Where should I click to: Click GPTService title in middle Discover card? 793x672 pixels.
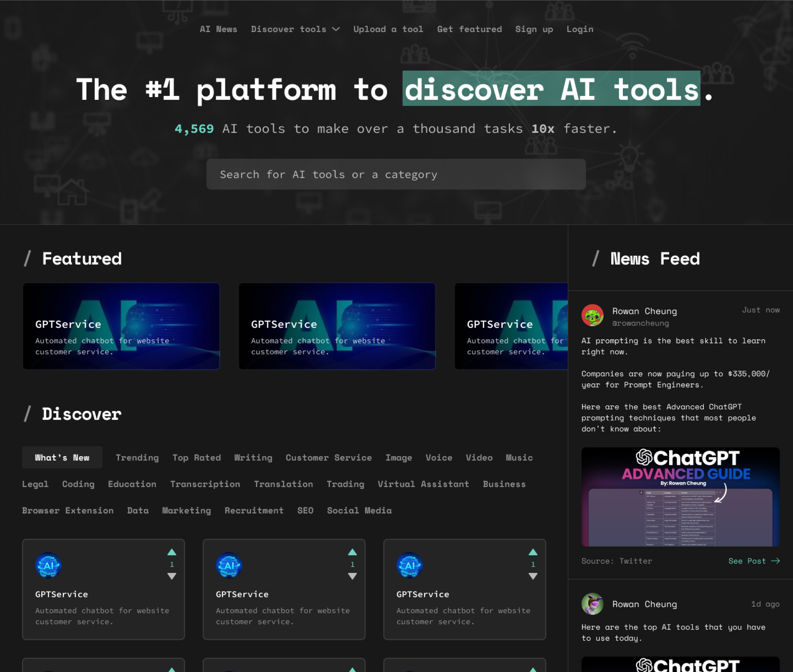tap(242, 594)
